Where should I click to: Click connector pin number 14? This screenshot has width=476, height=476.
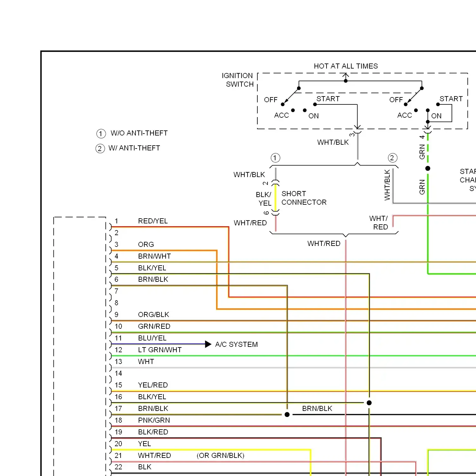118,374
